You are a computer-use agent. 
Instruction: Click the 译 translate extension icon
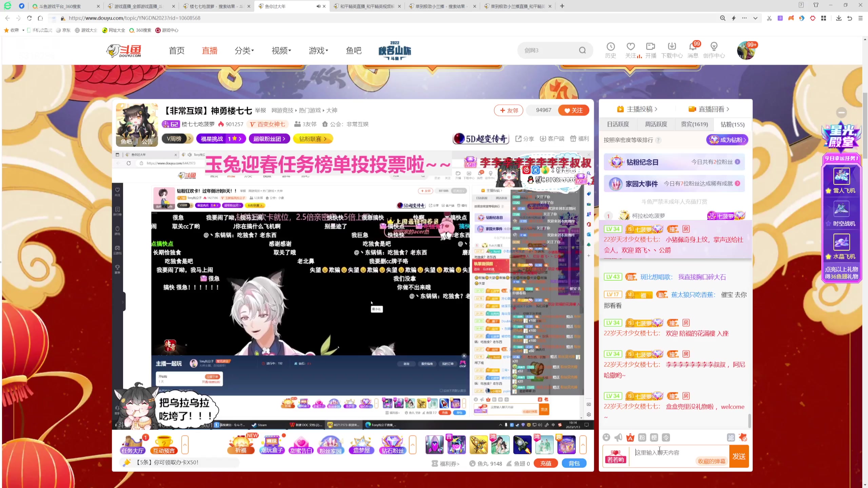point(780,18)
